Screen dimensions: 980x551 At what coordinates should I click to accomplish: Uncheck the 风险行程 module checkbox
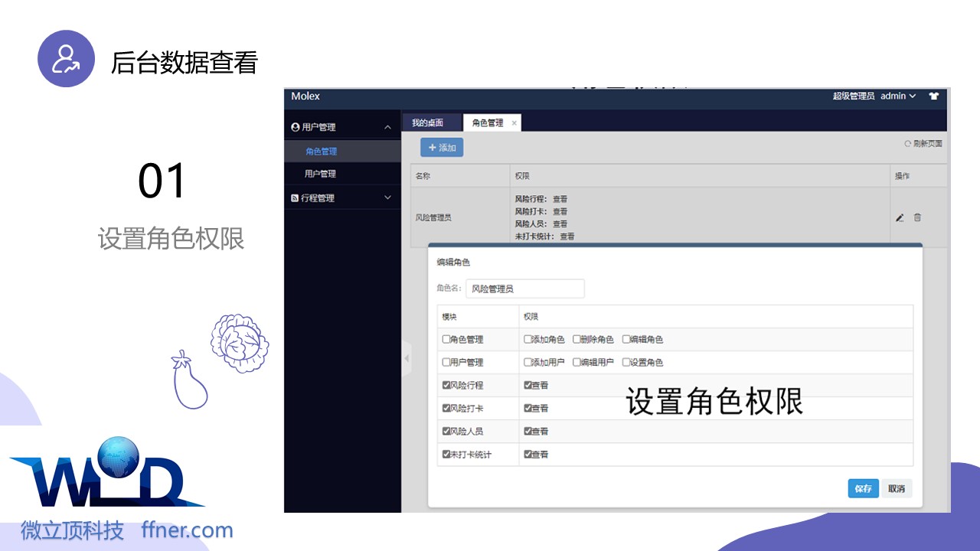(446, 386)
